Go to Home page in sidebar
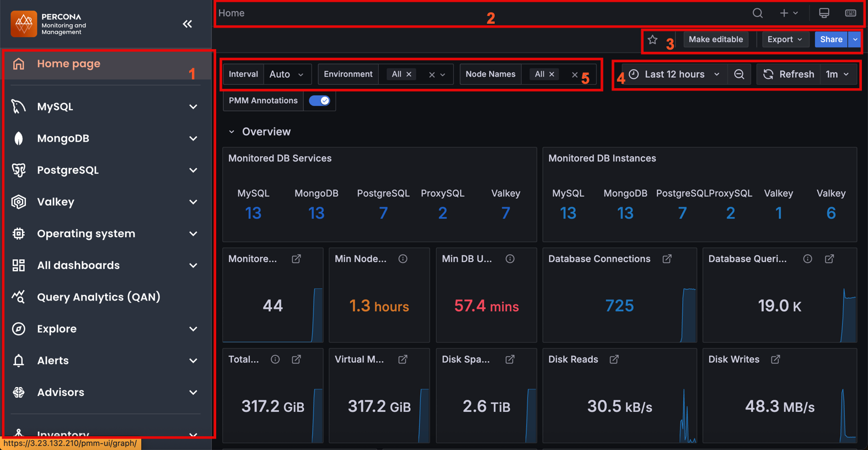Image resolution: width=868 pixels, height=450 pixels. click(68, 64)
